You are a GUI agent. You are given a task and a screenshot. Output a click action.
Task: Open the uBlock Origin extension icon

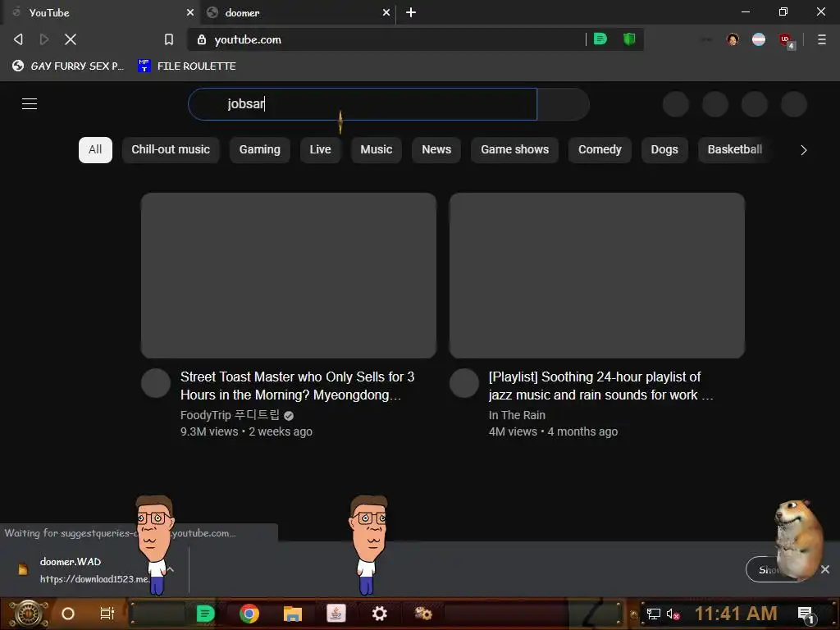[786, 39]
